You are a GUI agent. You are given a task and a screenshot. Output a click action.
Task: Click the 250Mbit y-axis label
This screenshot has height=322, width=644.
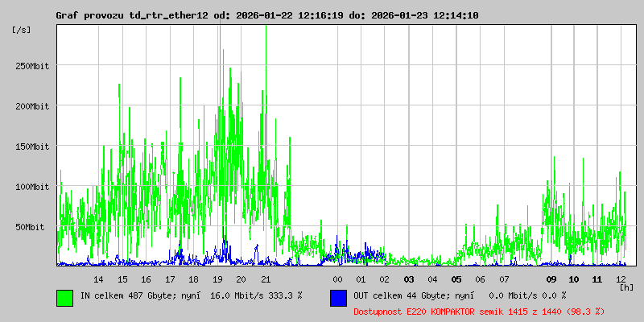pyautogui.click(x=32, y=66)
